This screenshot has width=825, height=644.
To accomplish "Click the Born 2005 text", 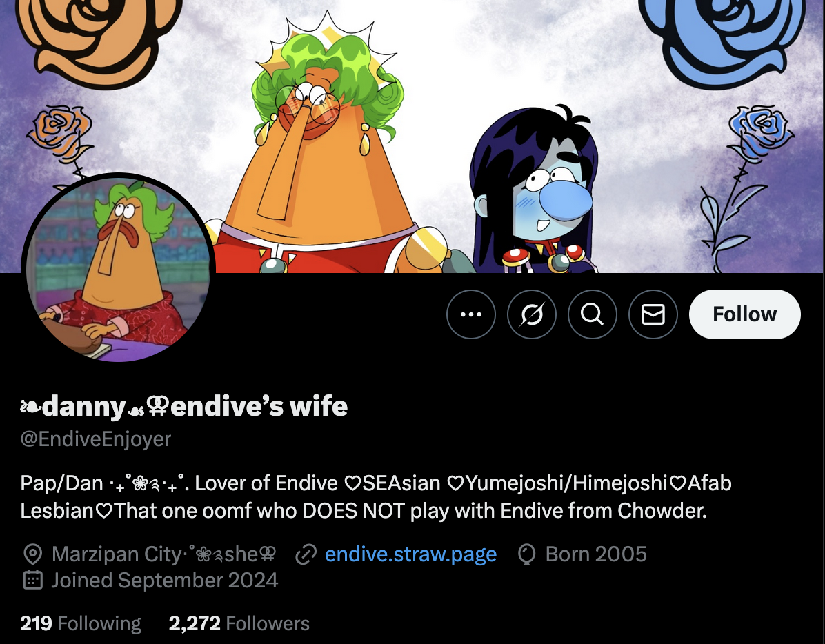I will pyautogui.click(x=596, y=554).
